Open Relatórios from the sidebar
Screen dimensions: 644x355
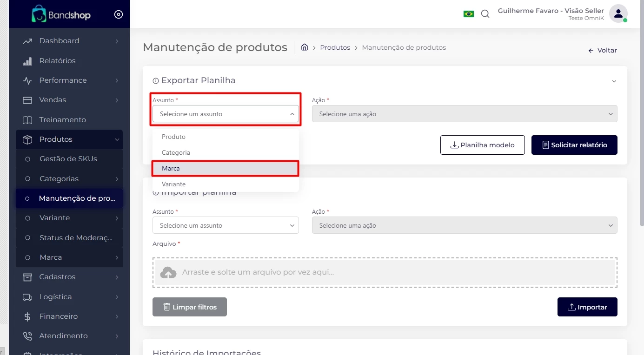(x=57, y=61)
